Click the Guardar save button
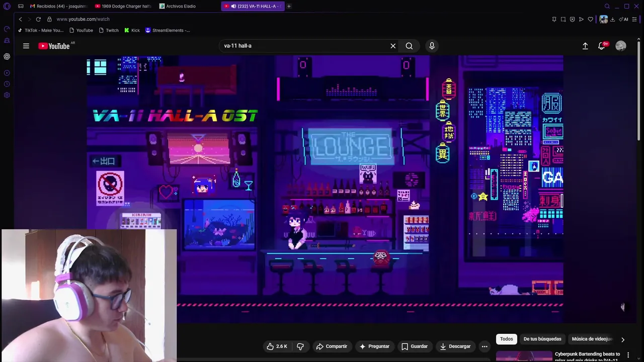This screenshot has height=362, width=644. [x=415, y=346]
